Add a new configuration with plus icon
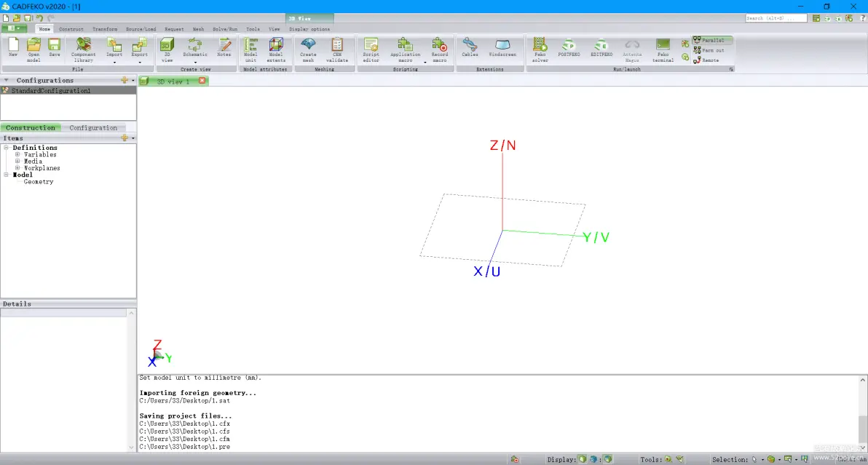868x465 pixels. tap(125, 80)
